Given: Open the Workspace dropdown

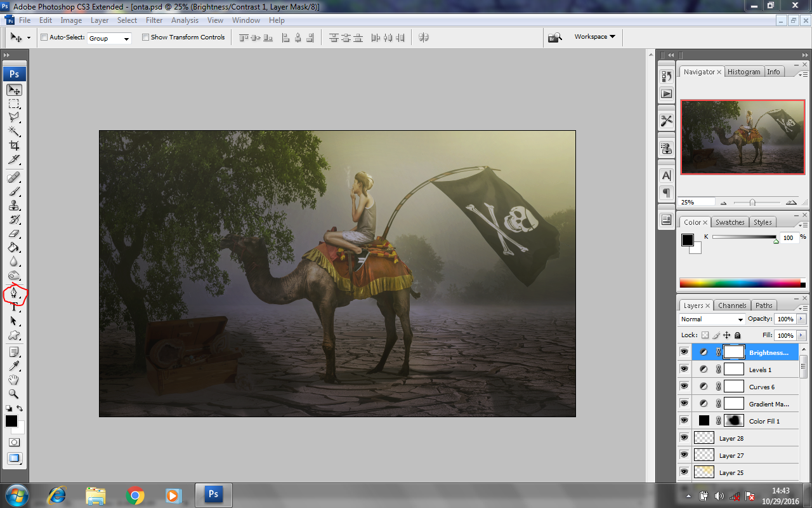Looking at the screenshot, I should (x=593, y=37).
